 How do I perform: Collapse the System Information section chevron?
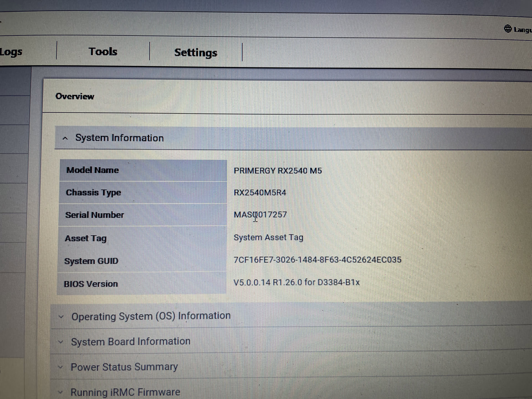tap(65, 138)
